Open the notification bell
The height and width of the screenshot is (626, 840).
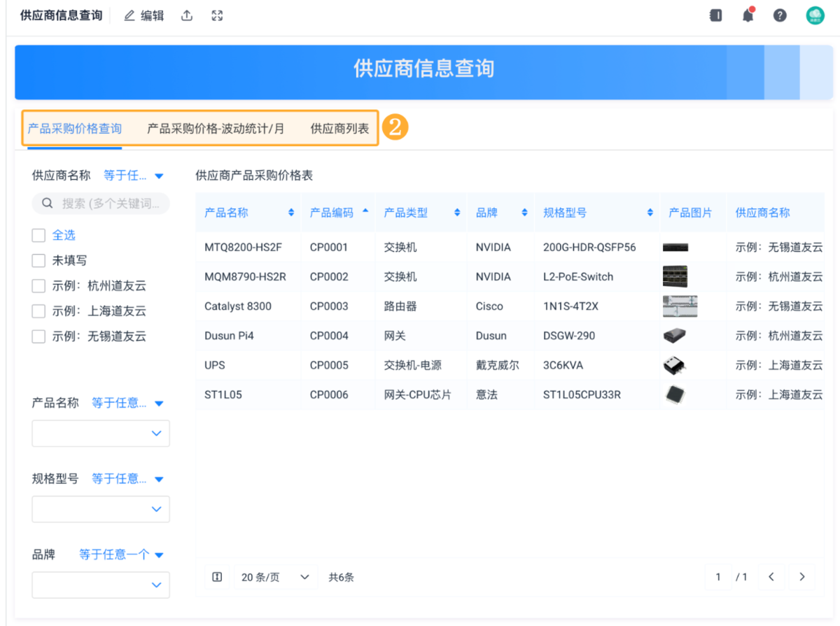pyautogui.click(x=748, y=15)
